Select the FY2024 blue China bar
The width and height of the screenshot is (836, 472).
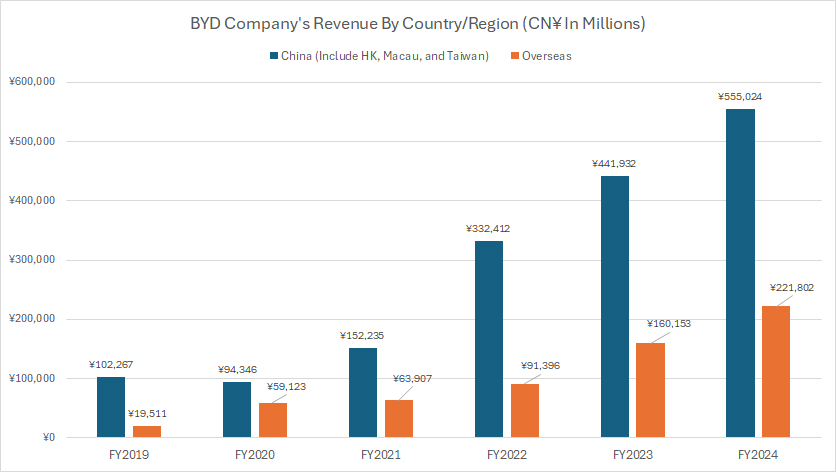tap(741, 273)
